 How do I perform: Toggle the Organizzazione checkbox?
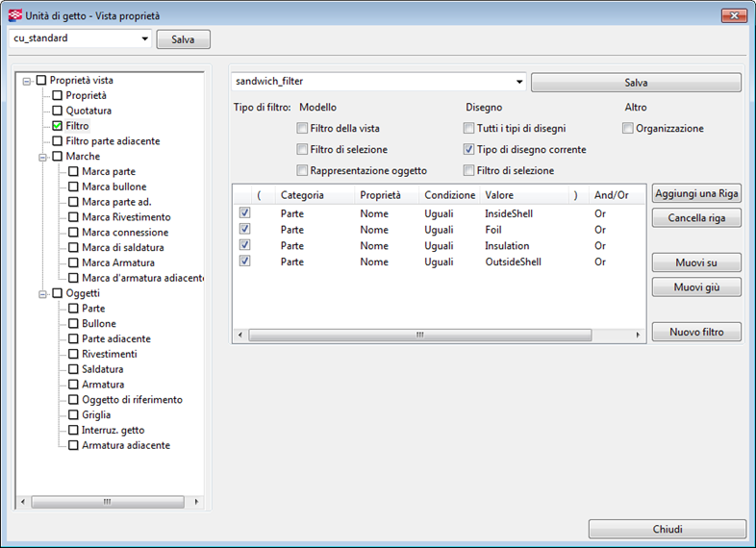coord(628,129)
